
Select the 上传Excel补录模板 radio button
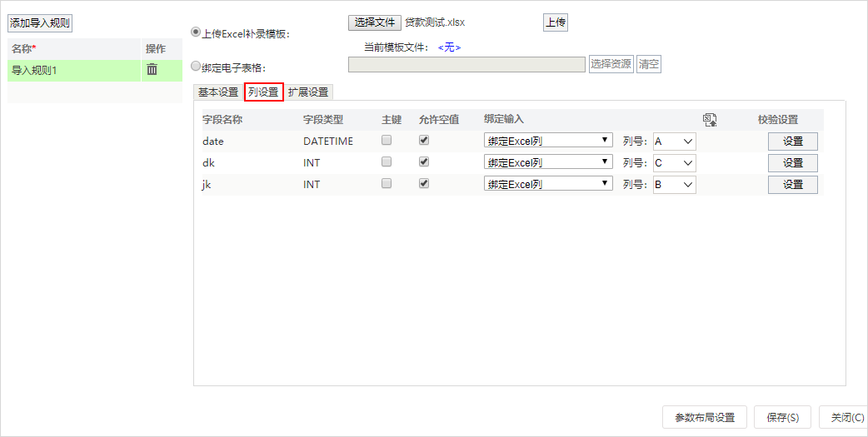coord(196,32)
